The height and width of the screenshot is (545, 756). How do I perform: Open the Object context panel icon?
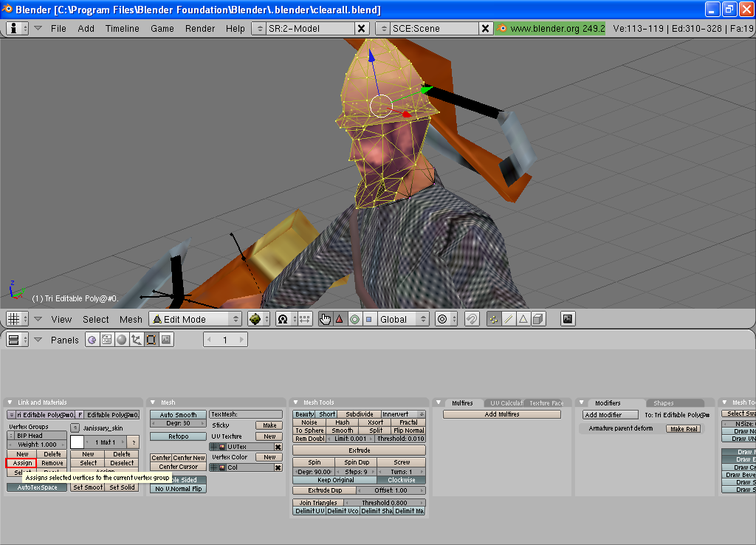(137, 340)
